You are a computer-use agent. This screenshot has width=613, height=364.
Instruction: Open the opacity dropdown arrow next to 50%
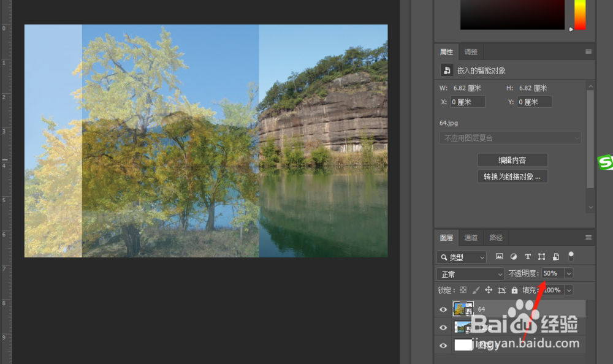(x=569, y=273)
